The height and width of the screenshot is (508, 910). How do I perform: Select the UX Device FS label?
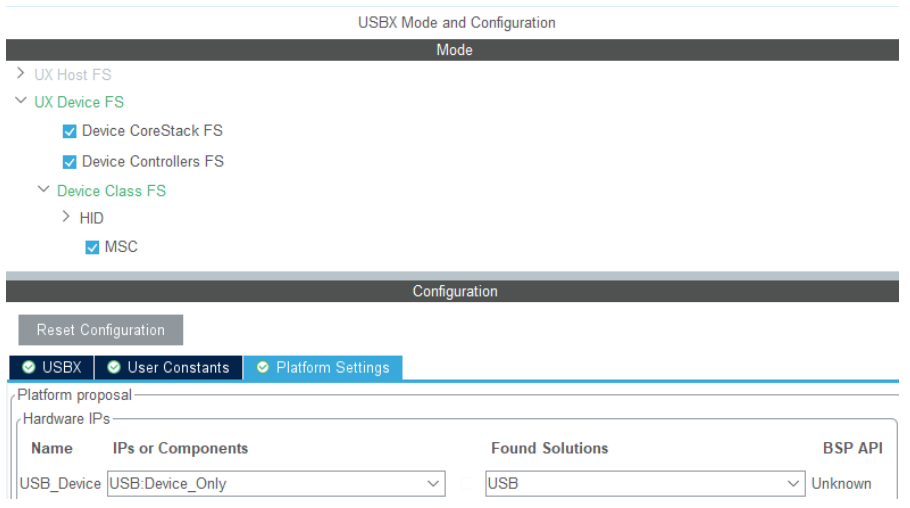pyautogui.click(x=79, y=102)
